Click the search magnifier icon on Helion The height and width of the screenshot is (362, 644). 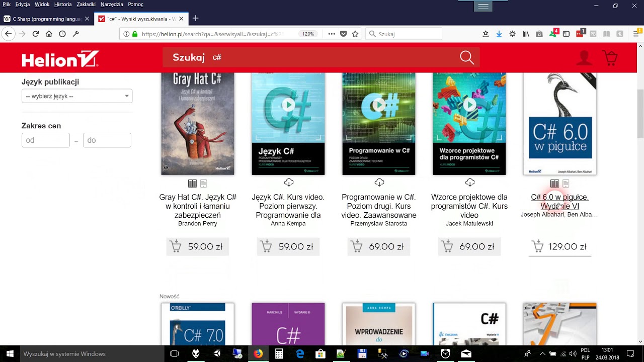467,58
